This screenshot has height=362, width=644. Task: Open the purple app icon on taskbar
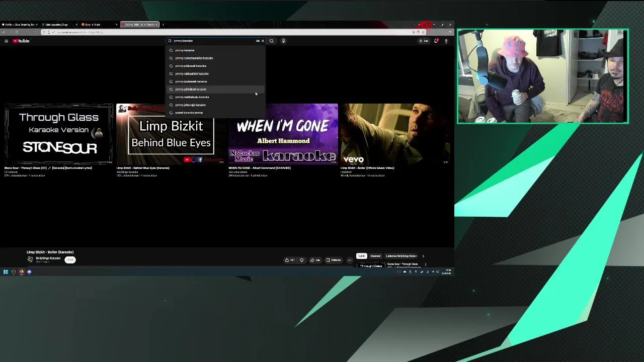coord(29,272)
